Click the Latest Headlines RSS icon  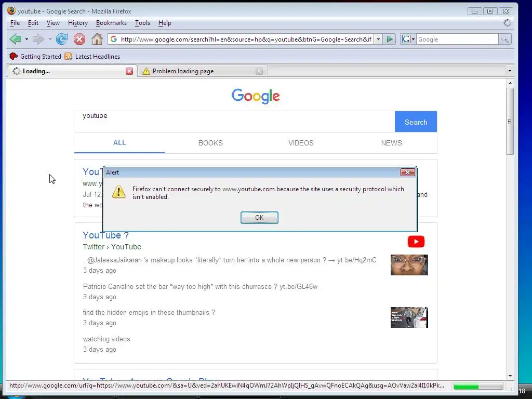[69, 56]
